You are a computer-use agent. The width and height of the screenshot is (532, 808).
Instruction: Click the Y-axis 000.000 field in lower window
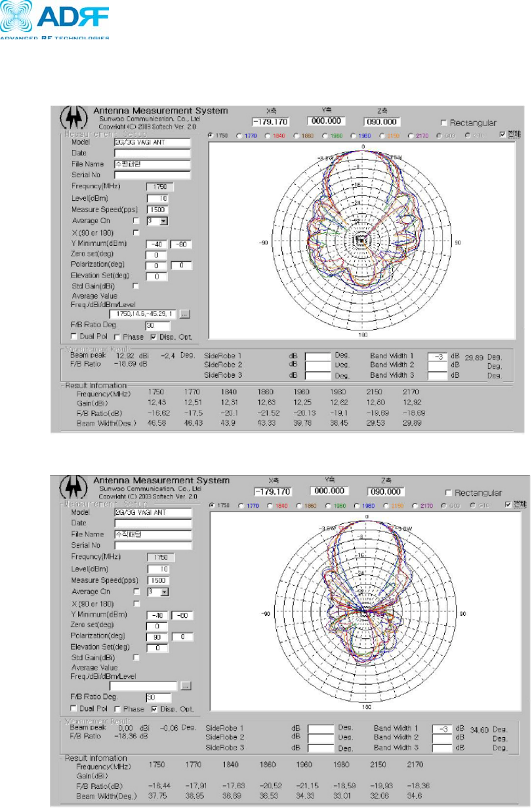[329, 491]
